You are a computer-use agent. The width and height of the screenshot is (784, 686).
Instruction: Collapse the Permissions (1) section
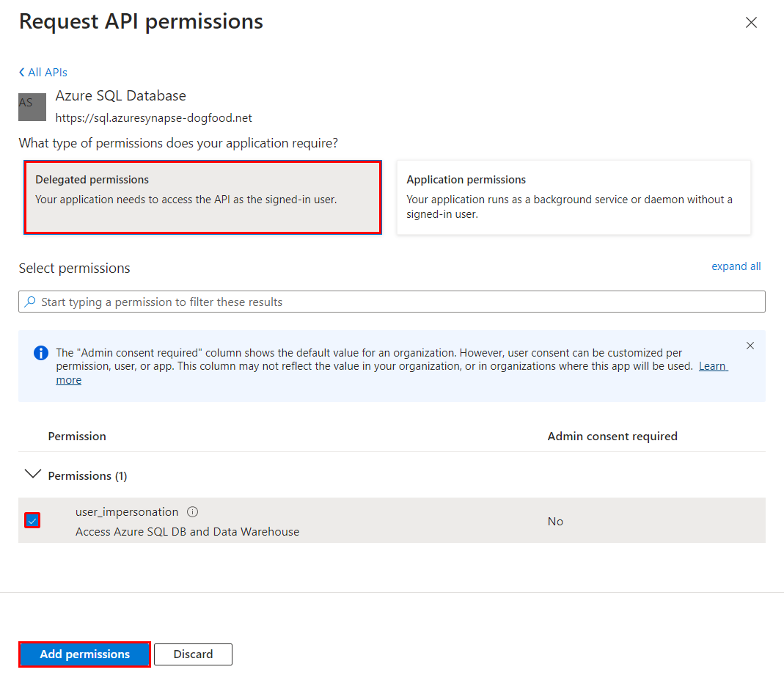tap(32, 474)
